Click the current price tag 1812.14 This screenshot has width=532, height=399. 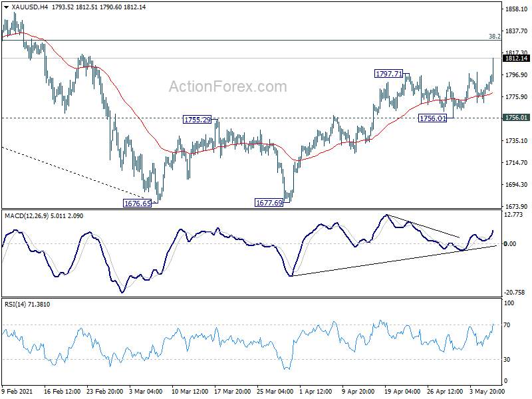(516, 59)
